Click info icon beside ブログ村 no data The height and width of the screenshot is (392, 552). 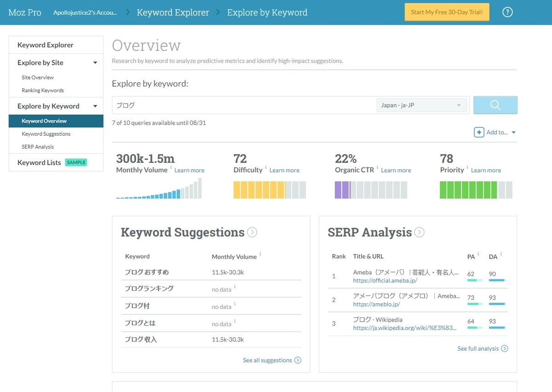[x=235, y=304]
